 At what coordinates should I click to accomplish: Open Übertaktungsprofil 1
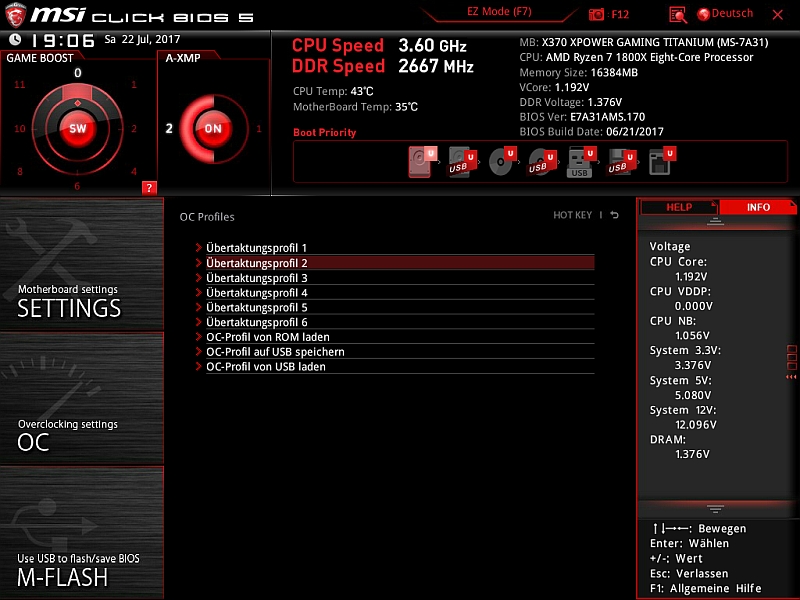[400, 248]
